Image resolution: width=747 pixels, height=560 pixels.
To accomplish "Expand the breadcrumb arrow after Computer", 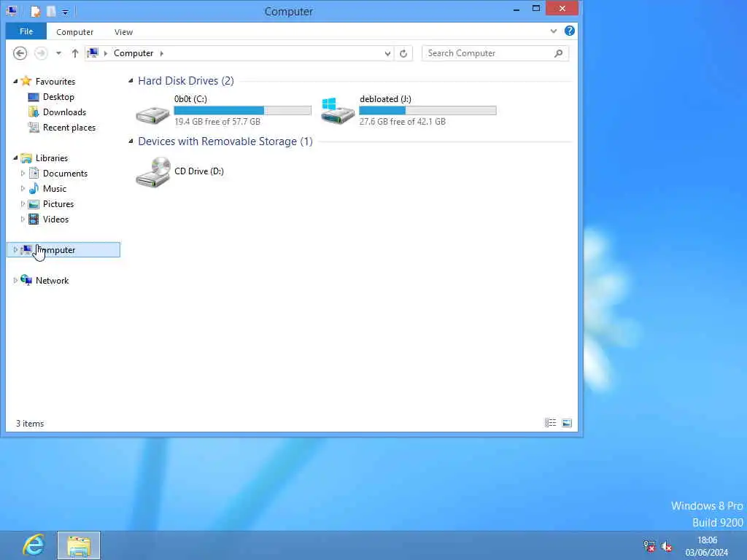I will pos(162,53).
